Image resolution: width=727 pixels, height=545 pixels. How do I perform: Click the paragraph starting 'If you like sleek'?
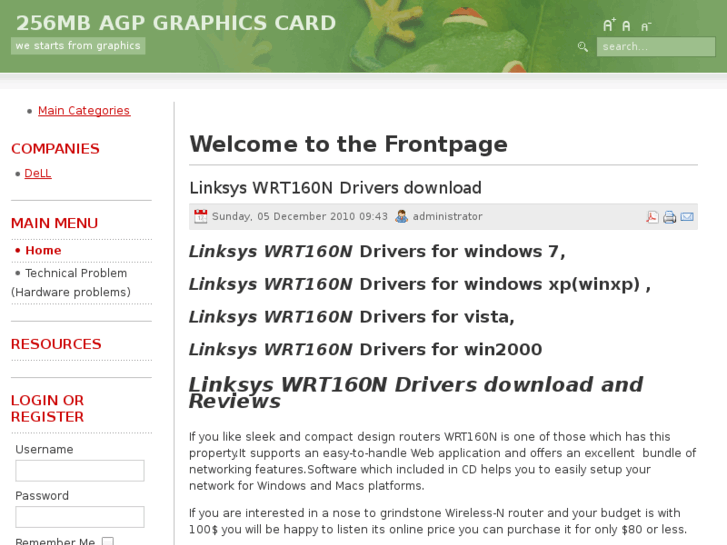tap(442, 461)
